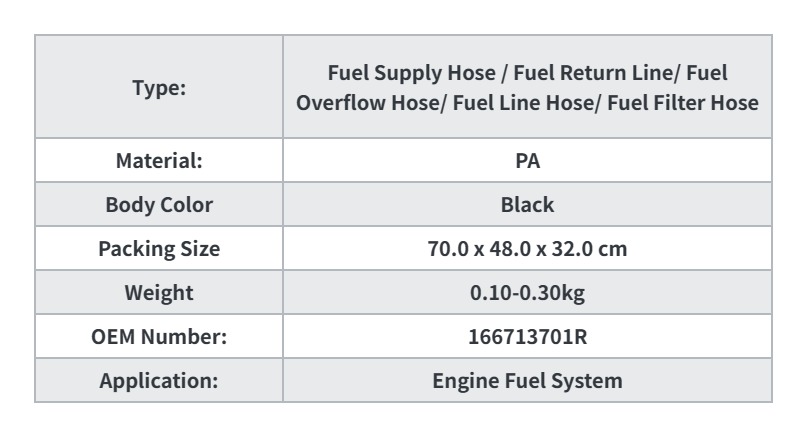Click the 'Application:' label cell
This screenshot has width=790, height=435.
(x=160, y=381)
